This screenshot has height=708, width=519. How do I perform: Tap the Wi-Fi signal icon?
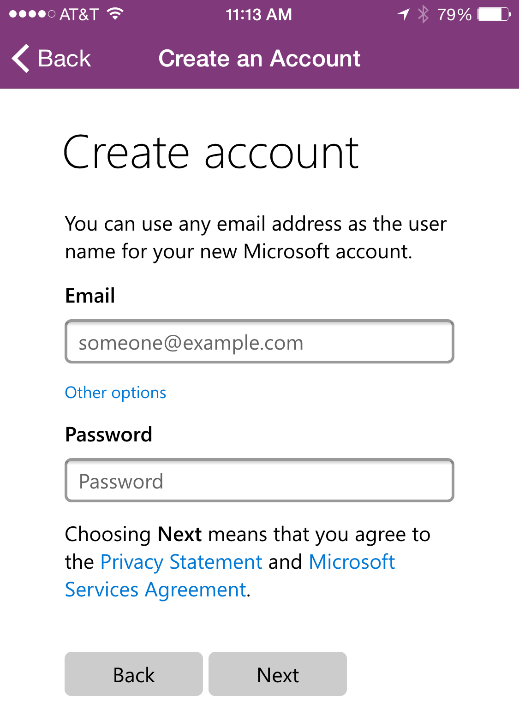click(116, 14)
